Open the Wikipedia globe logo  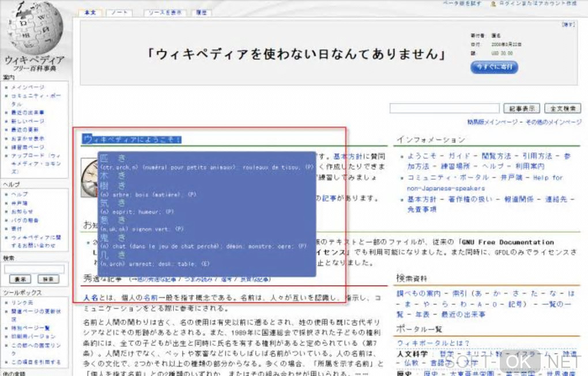[35, 27]
